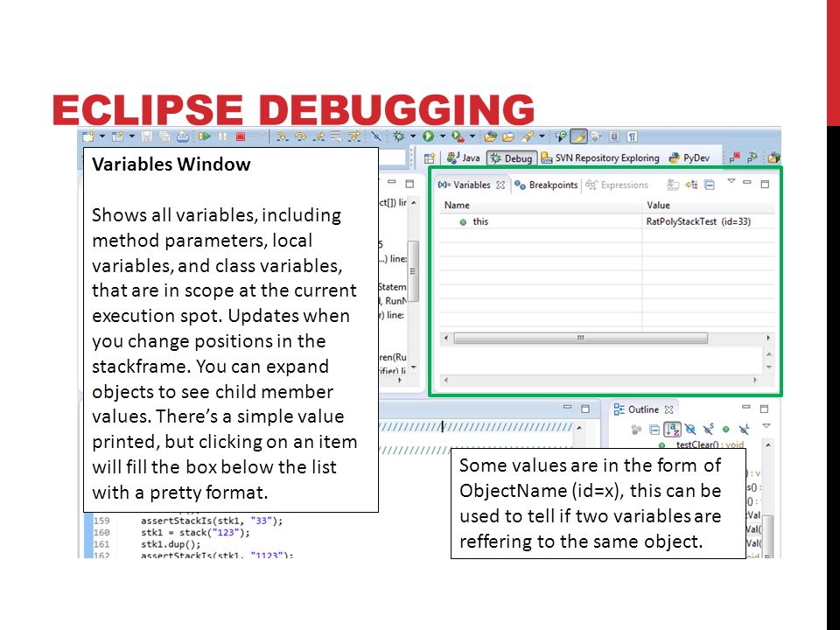The image size is (840, 630).
Task: Click the Open Perspective icon
Action: click(x=429, y=158)
